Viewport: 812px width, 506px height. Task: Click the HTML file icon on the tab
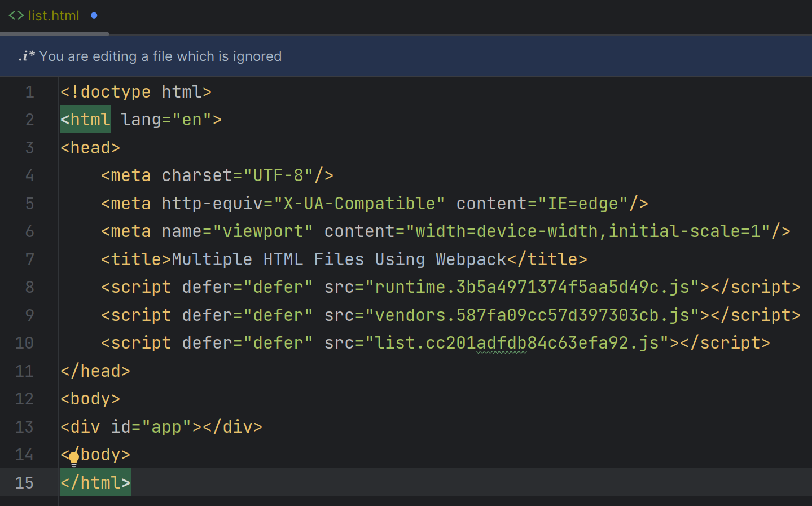click(16, 16)
